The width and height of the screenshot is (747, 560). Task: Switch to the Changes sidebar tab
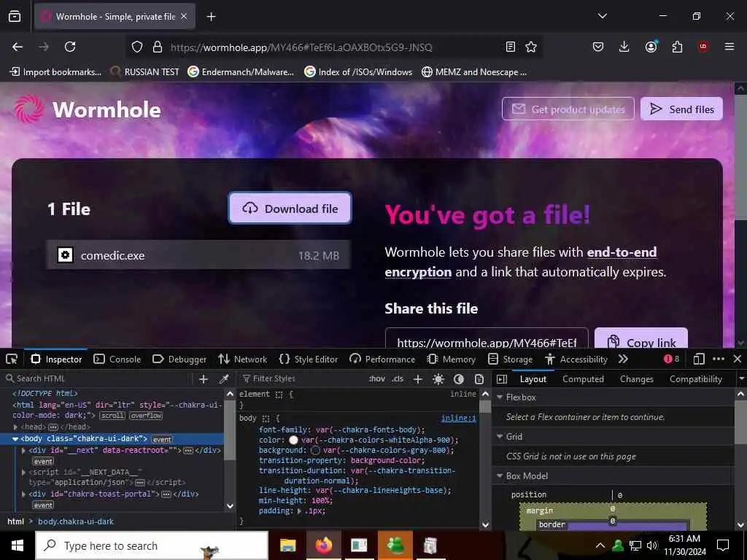point(636,379)
